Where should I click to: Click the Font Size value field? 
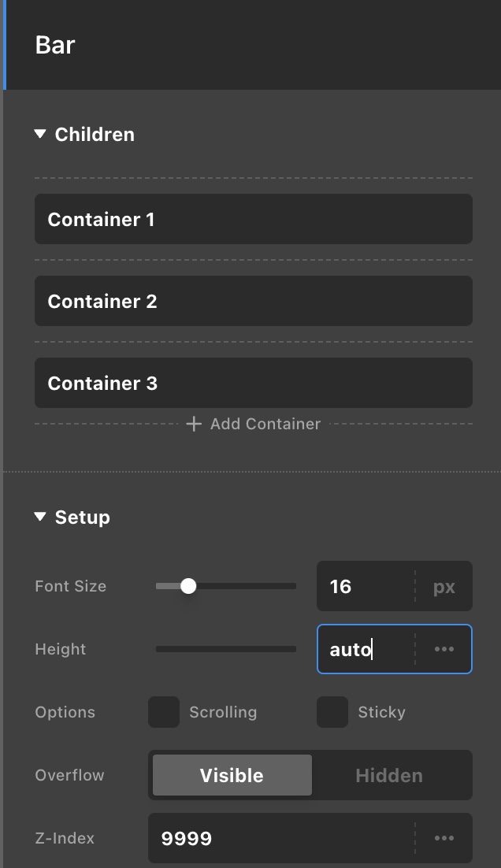[x=364, y=587]
